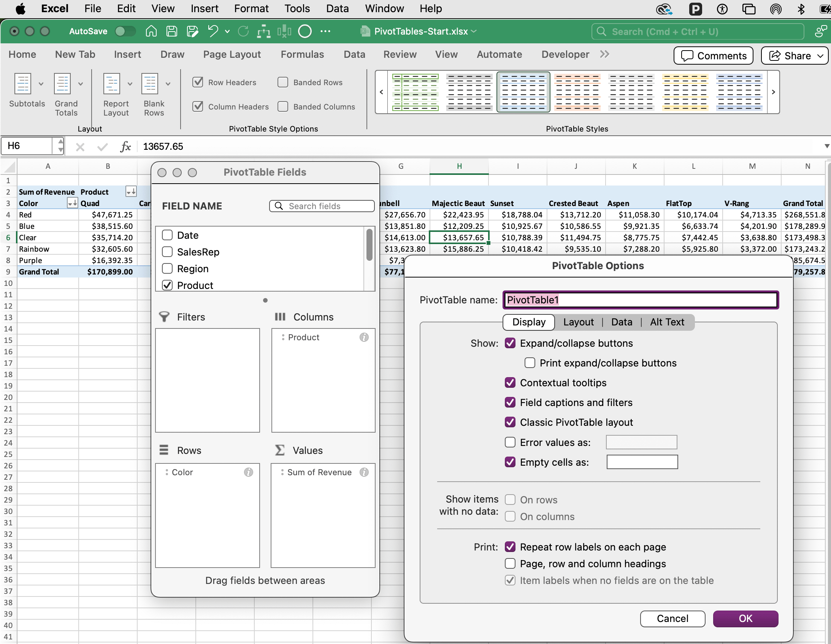Image resolution: width=831 pixels, height=644 pixels.
Task: Open the Color row filter dropdown
Action: point(72,203)
